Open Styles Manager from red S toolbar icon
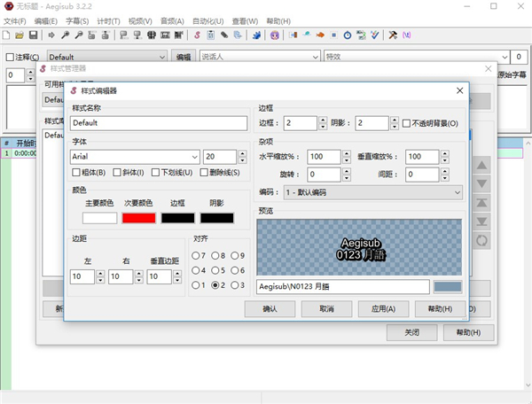Viewport: 532px width, 404px height. click(x=198, y=35)
